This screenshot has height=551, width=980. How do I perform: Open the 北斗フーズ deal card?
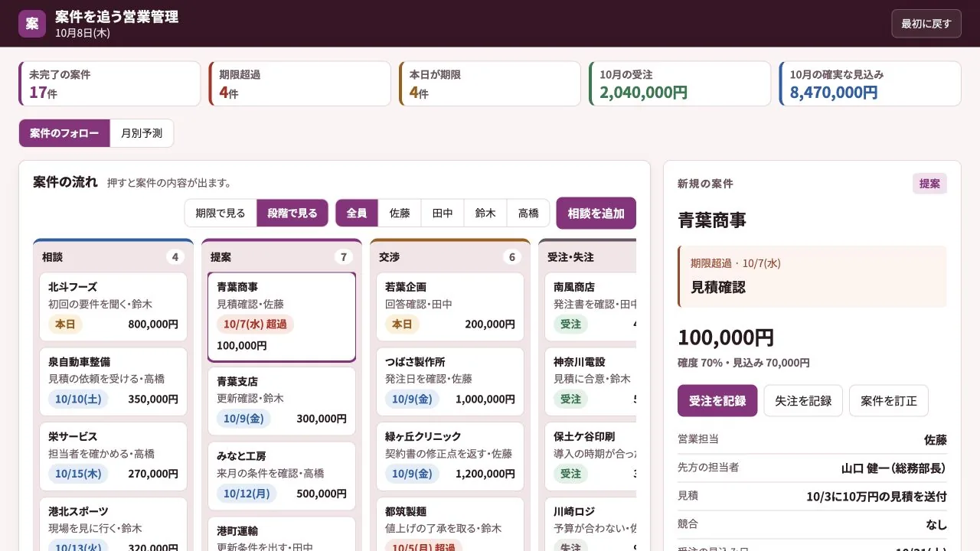(113, 307)
